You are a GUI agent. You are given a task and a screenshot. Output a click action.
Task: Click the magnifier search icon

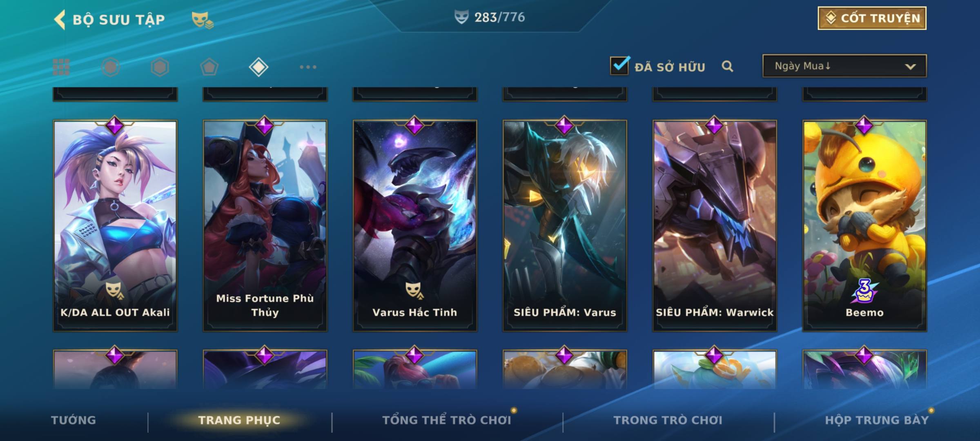coord(727,66)
